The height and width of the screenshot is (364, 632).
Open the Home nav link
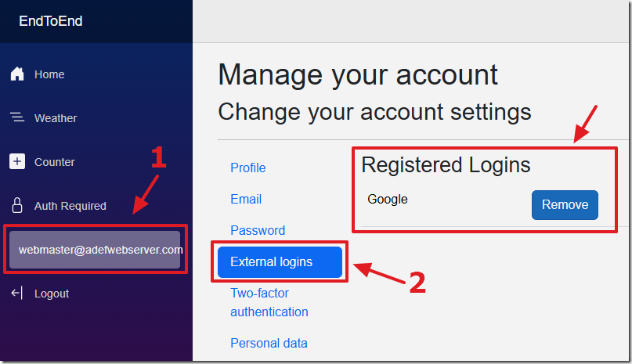(49, 74)
